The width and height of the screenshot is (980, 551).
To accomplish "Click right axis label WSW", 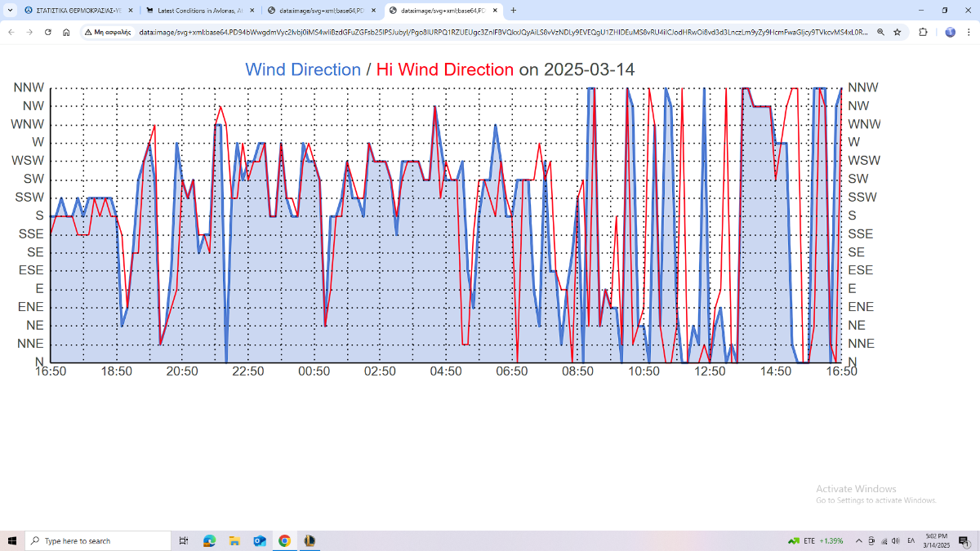I will click(x=864, y=160).
